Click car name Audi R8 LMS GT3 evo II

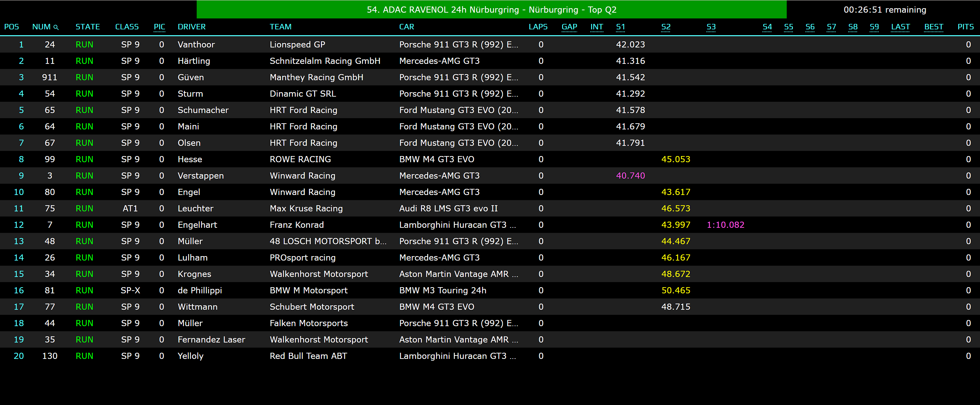(x=448, y=208)
